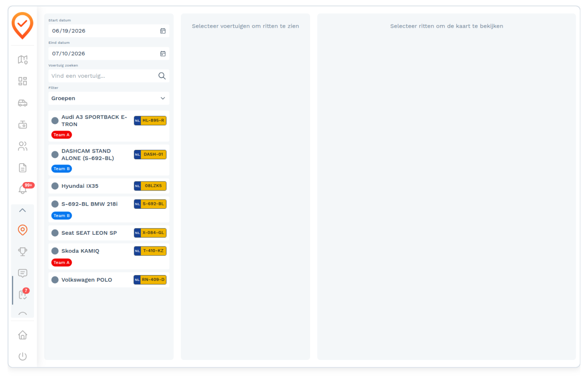Image resolution: width=588 pixels, height=377 pixels.
Task: Expand the Groepen filter dropdown
Action: point(109,98)
